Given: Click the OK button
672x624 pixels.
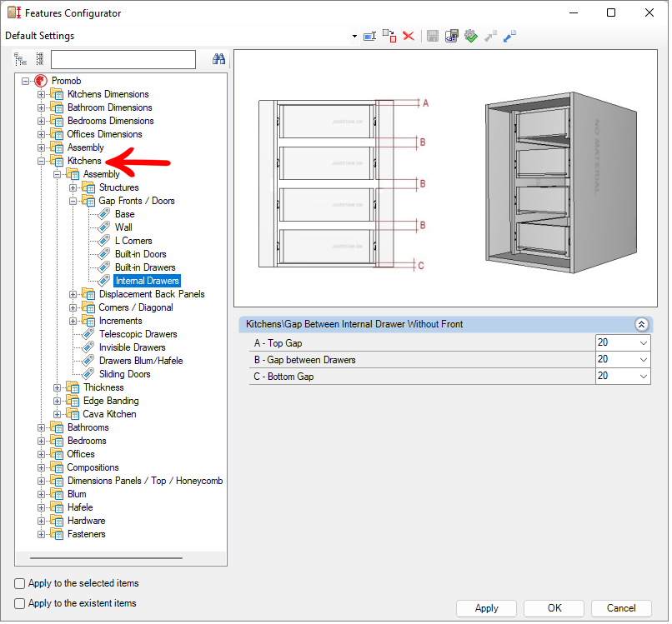Looking at the screenshot, I should [554, 608].
